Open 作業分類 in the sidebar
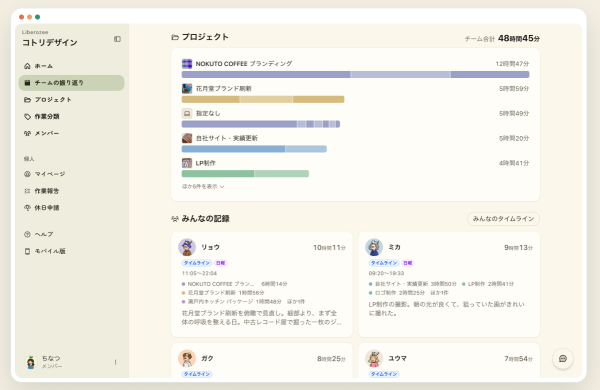Viewport: 600px width, 390px height. (72, 116)
